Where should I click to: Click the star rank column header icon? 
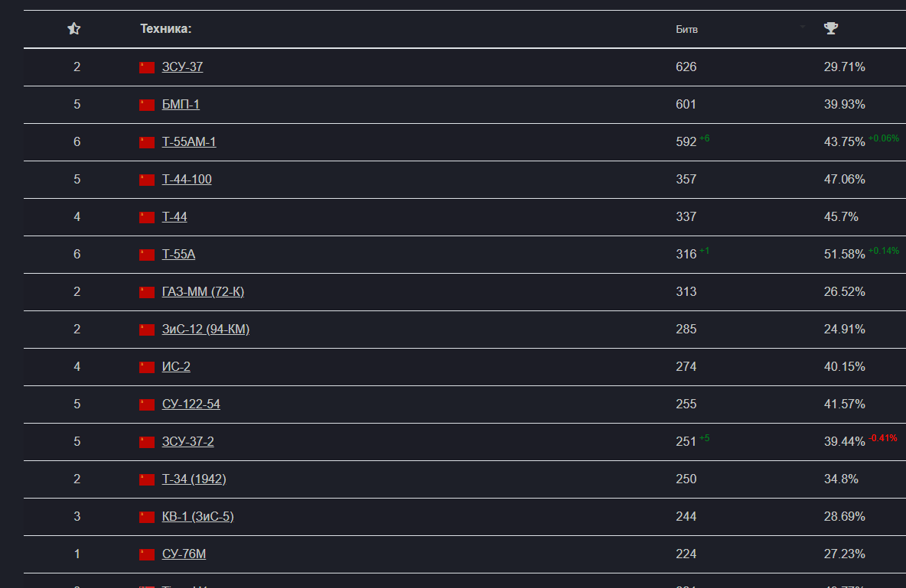pos(74,29)
